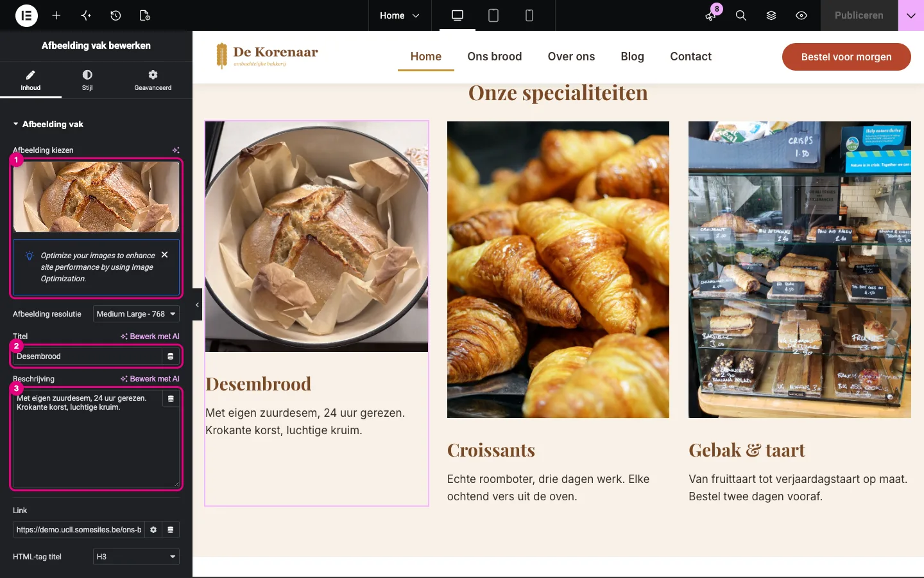This screenshot has height=578, width=924.
Task: Switch to tablet preview mode
Action: pos(493,15)
